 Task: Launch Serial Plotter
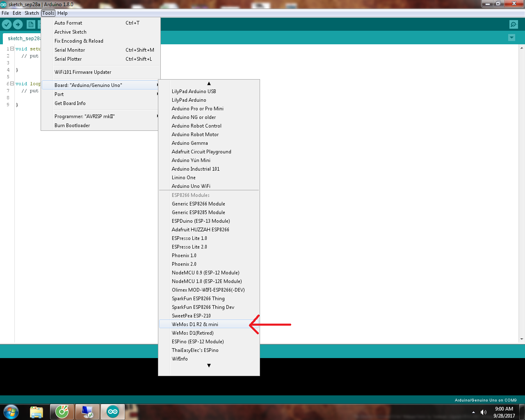100,59
